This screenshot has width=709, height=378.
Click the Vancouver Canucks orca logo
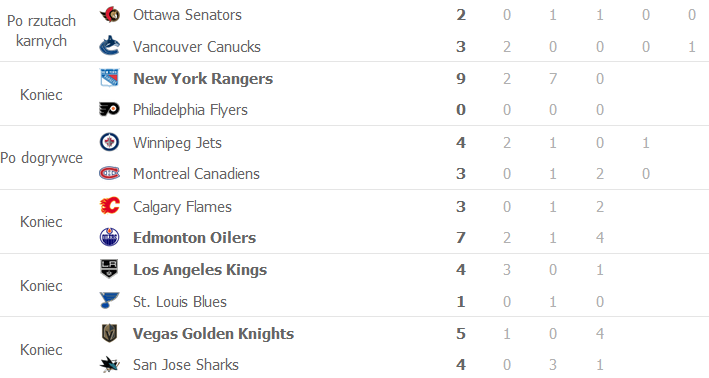(x=109, y=46)
